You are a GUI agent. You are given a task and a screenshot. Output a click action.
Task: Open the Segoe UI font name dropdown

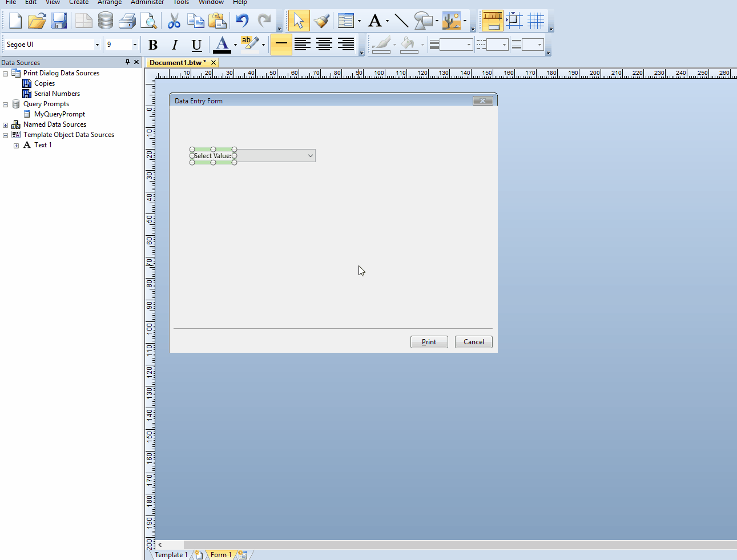(97, 45)
